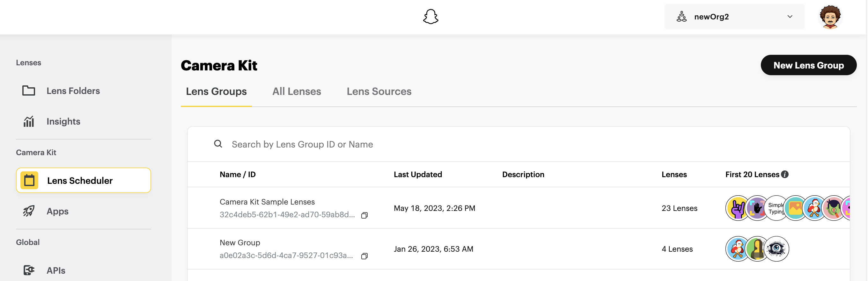Click the Snapchat ghost logo

(x=430, y=17)
